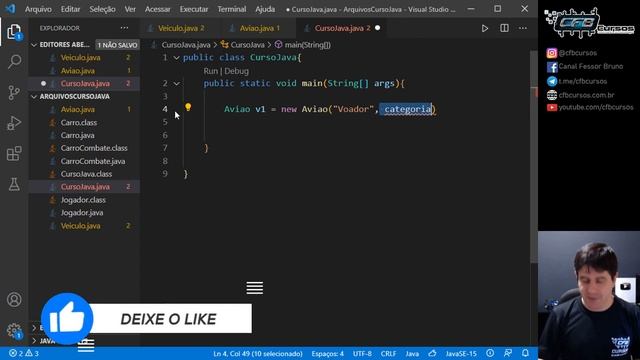The height and width of the screenshot is (360, 640).
Task: Change the CRLF line ending setting
Action: tap(388, 353)
